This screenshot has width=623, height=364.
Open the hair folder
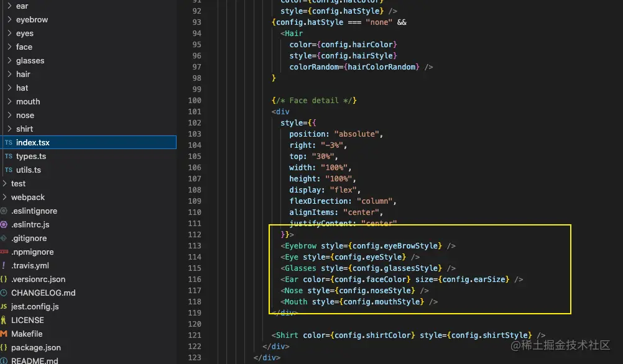(x=23, y=75)
